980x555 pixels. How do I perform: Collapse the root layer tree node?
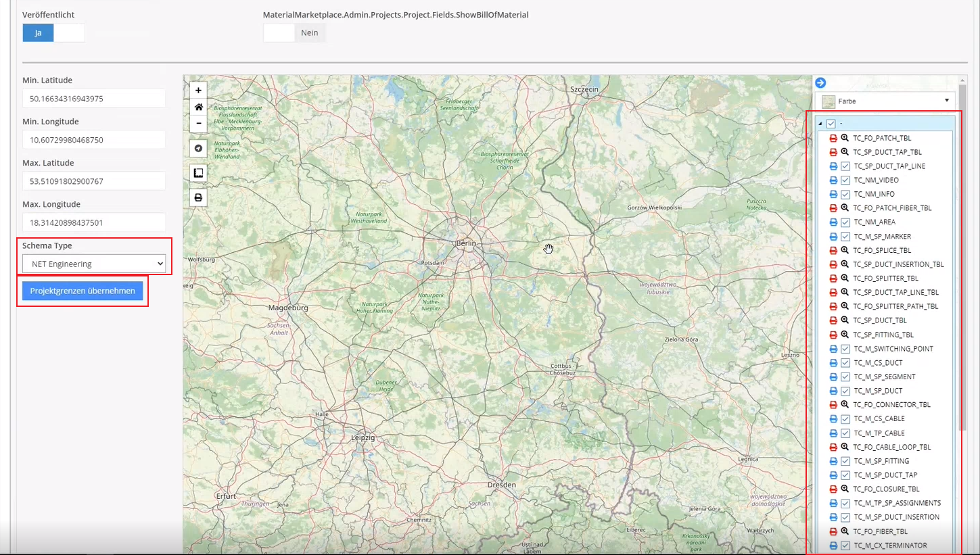[820, 124]
